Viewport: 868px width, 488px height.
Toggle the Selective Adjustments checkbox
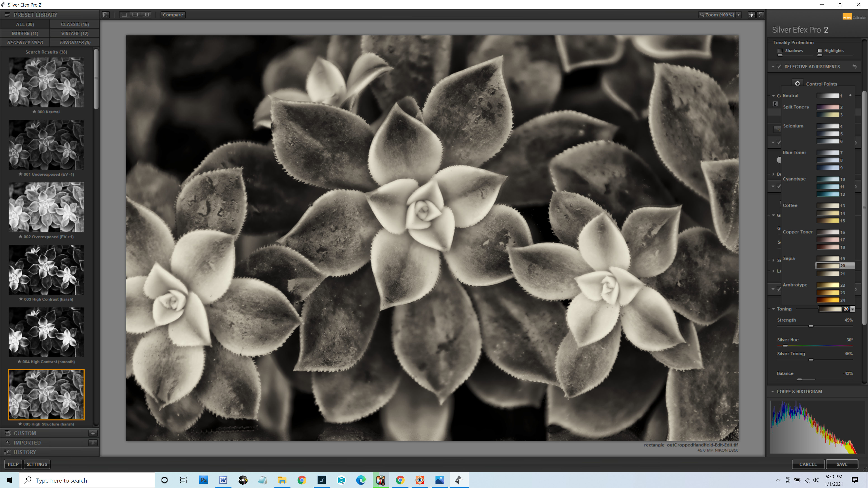tap(779, 67)
